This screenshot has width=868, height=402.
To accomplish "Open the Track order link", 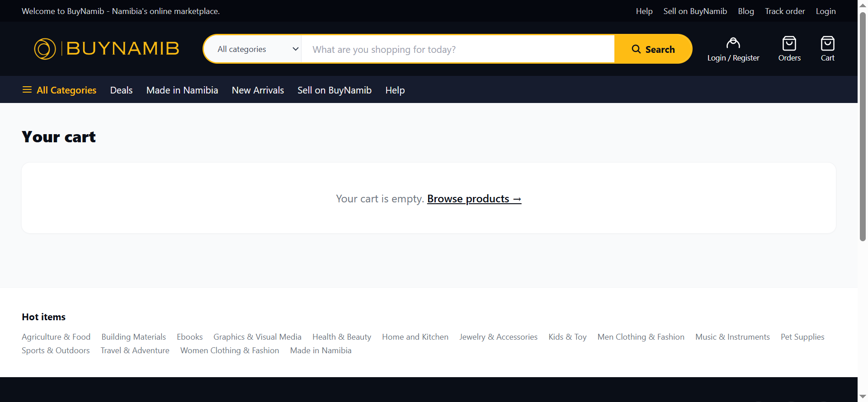I will 785,11.
